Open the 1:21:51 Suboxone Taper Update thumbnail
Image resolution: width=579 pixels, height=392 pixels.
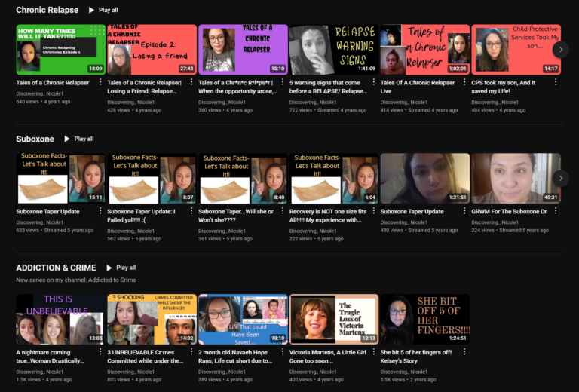pyautogui.click(x=425, y=178)
